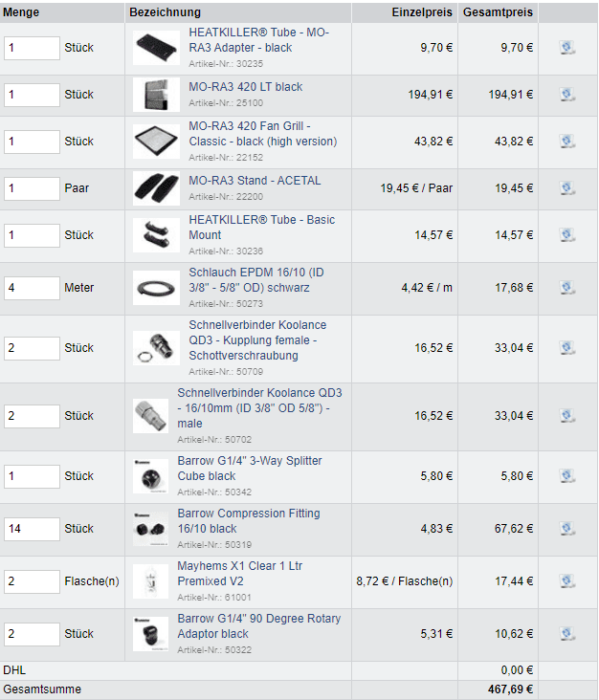Click refresh icon for Barrow 90 Degree Rotary row
This screenshot has width=599, height=700.
(x=567, y=634)
